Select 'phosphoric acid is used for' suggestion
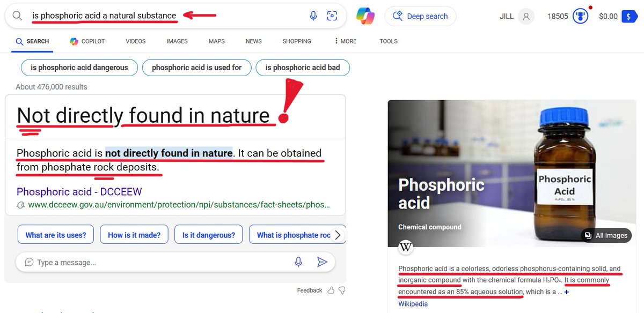The width and height of the screenshot is (644, 313). pos(197,68)
